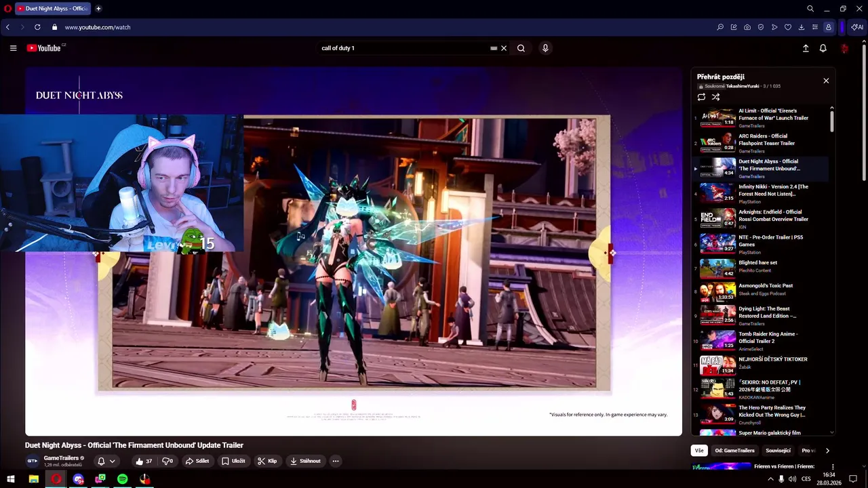The image size is (868, 488).
Task: Open Opera easy setup sliders icon
Action: [x=815, y=27]
